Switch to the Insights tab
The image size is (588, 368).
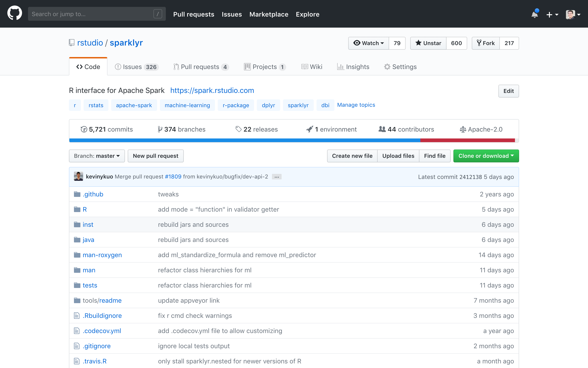[x=353, y=67]
